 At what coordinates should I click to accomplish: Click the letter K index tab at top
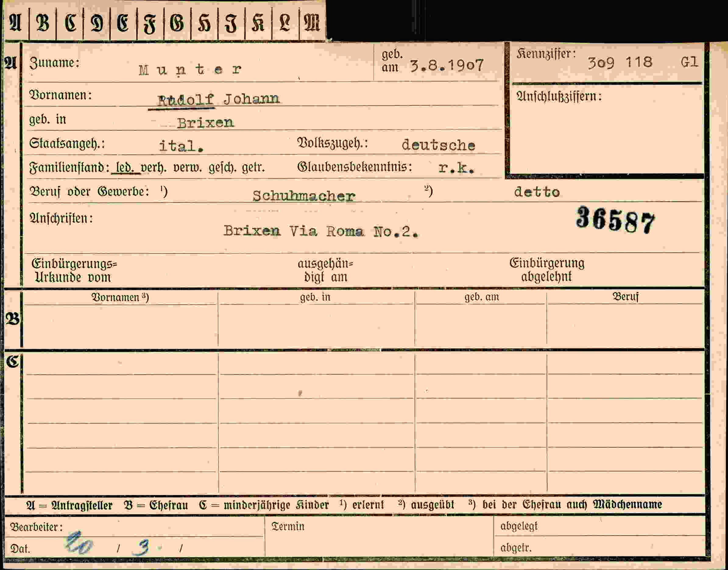pos(258,23)
